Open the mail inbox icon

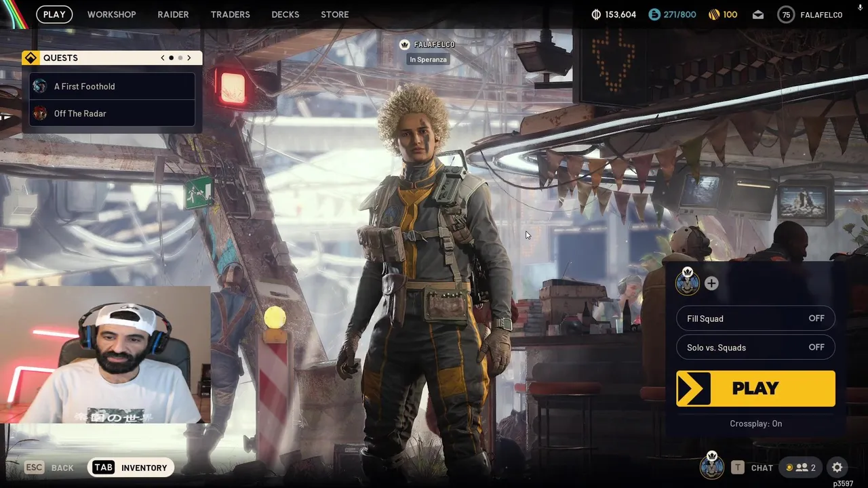click(758, 14)
